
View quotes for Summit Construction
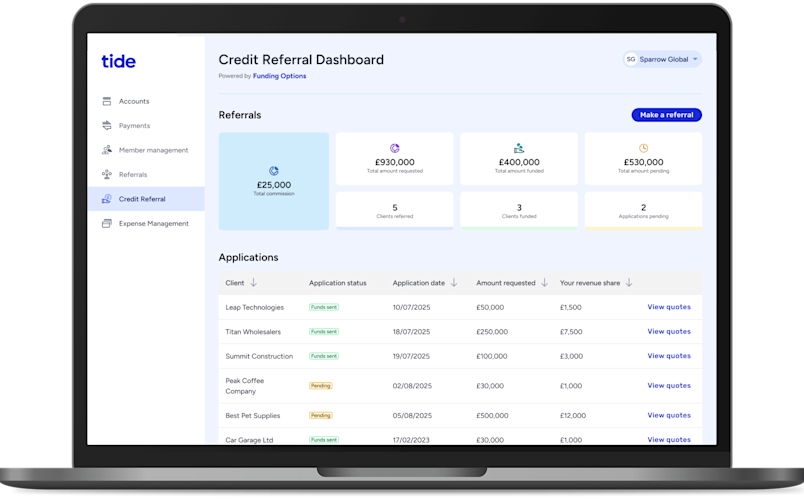(669, 355)
